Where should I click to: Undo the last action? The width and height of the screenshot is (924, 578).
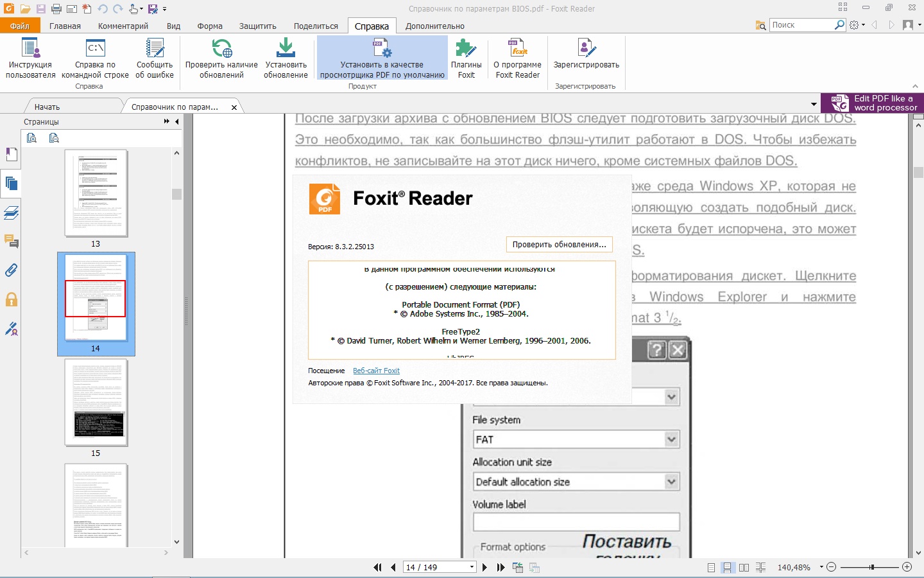pyautogui.click(x=103, y=9)
